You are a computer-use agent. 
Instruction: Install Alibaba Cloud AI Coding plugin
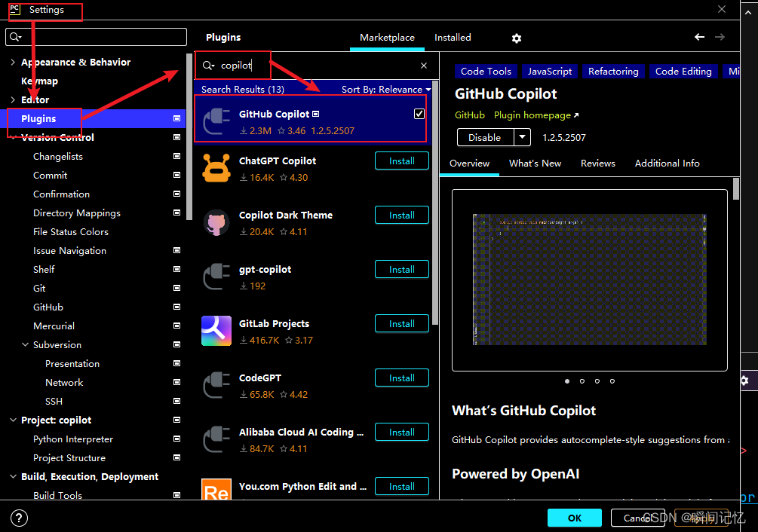coord(402,432)
